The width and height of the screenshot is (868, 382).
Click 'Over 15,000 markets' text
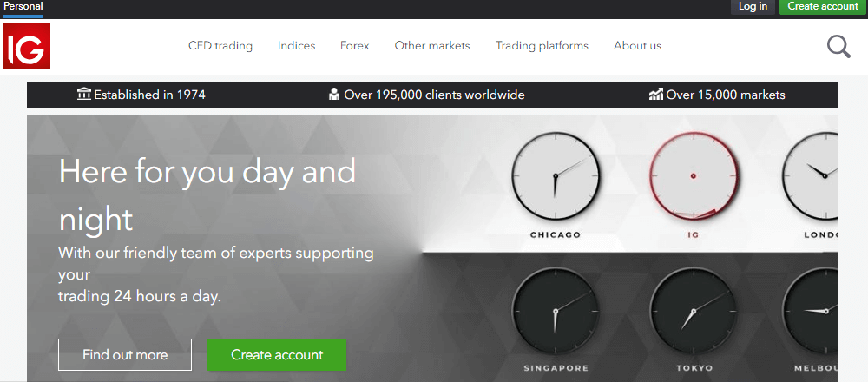click(x=726, y=95)
